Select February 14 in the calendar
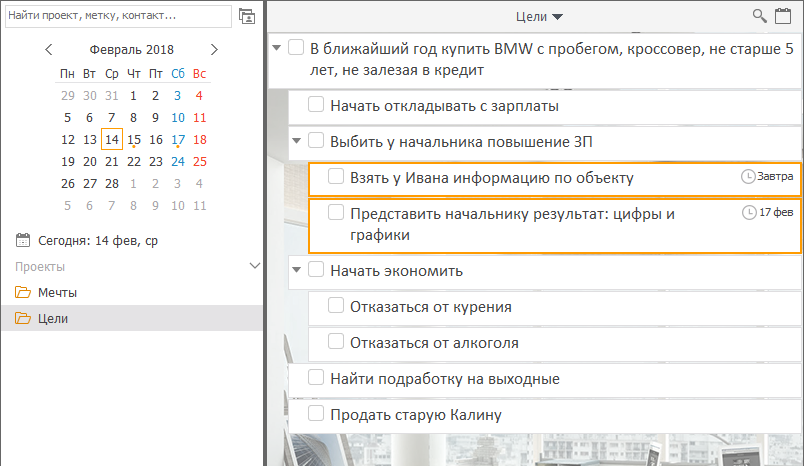804x466 pixels. coord(112,139)
